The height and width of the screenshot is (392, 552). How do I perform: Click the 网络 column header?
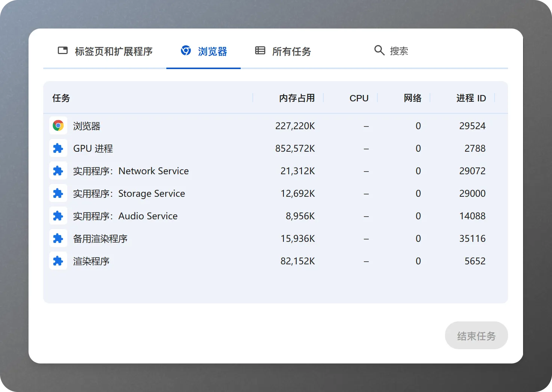(x=412, y=98)
